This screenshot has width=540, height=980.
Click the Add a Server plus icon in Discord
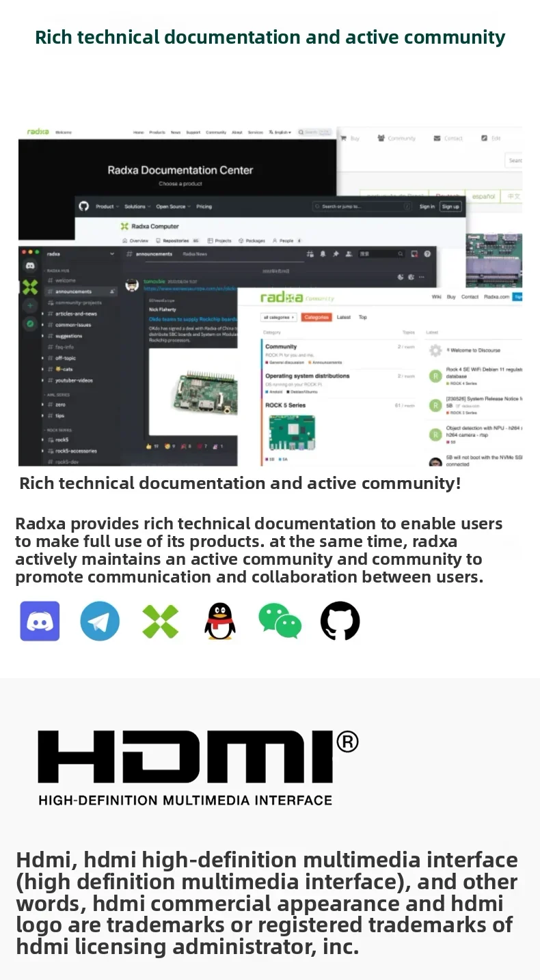[x=30, y=306]
